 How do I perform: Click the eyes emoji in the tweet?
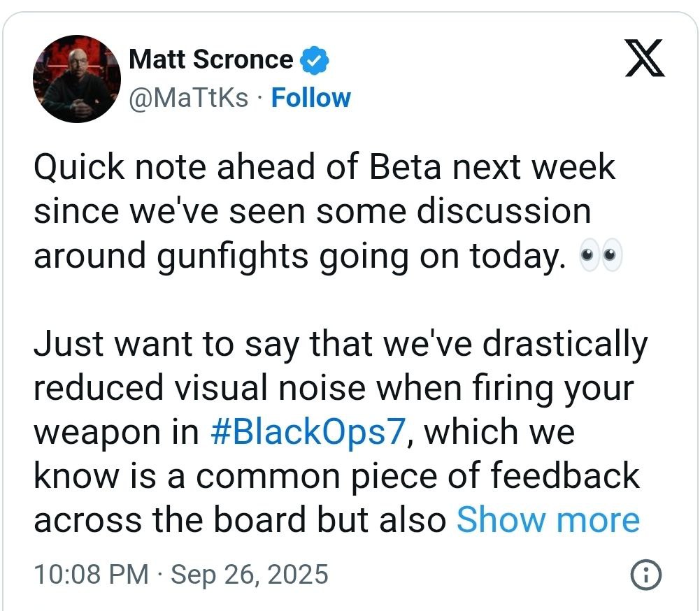click(601, 257)
